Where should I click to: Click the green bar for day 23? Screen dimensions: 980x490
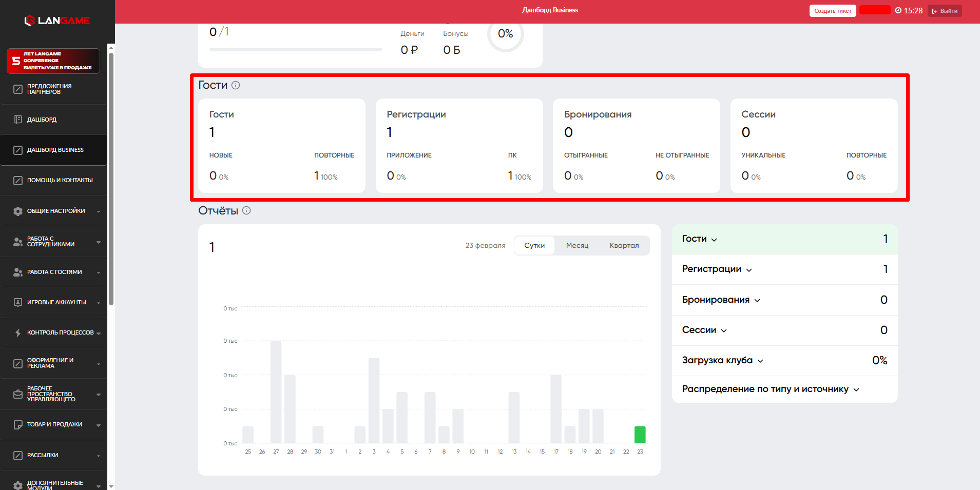[x=640, y=435]
